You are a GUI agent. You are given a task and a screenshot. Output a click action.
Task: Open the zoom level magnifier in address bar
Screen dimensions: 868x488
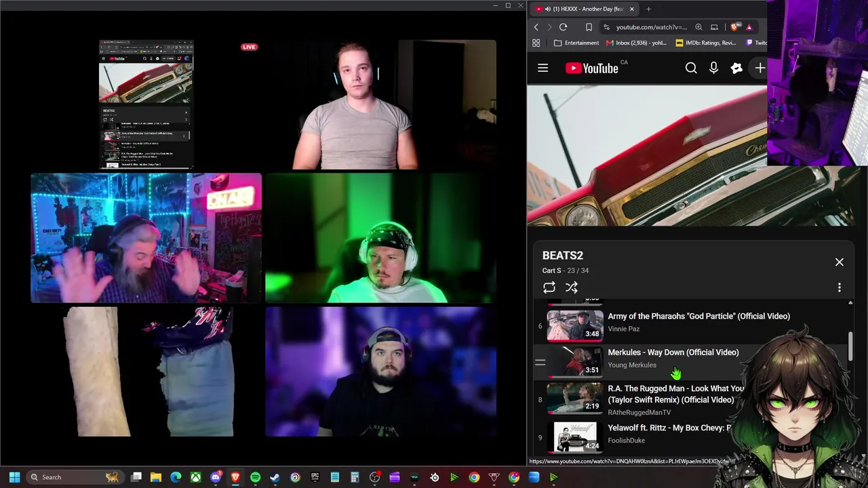point(698,27)
